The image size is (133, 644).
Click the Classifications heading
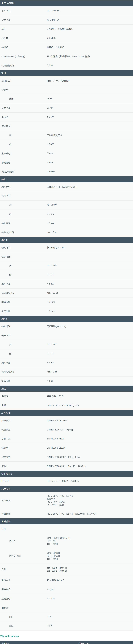(x=9, y=636)
